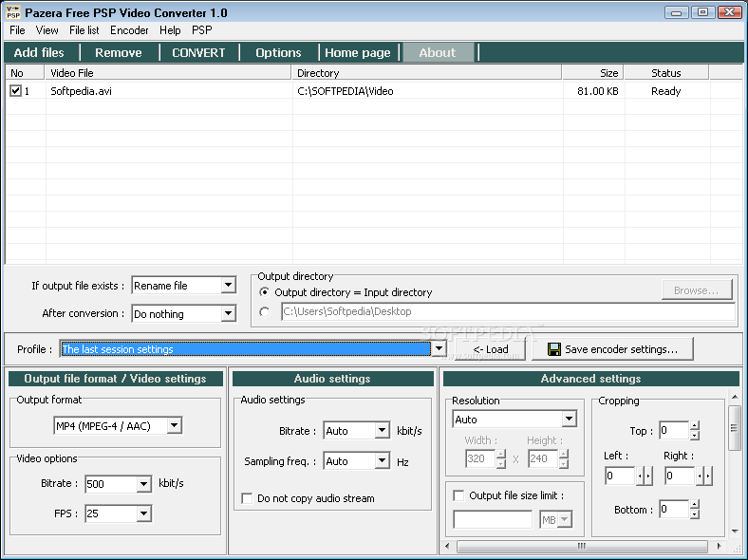The image size is (748, 560).
Task: Start conversion with the CONVERT button
Action: (x=198, y=52)
